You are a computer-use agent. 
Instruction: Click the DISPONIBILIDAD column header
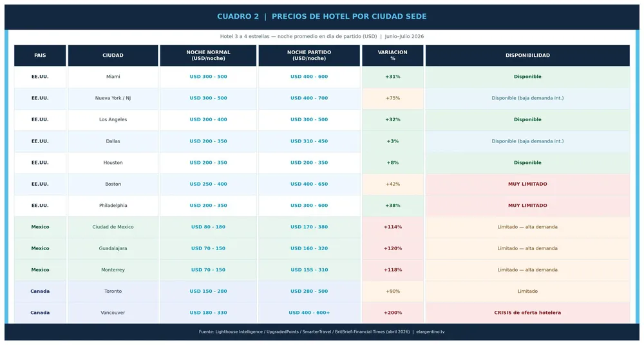527,55
